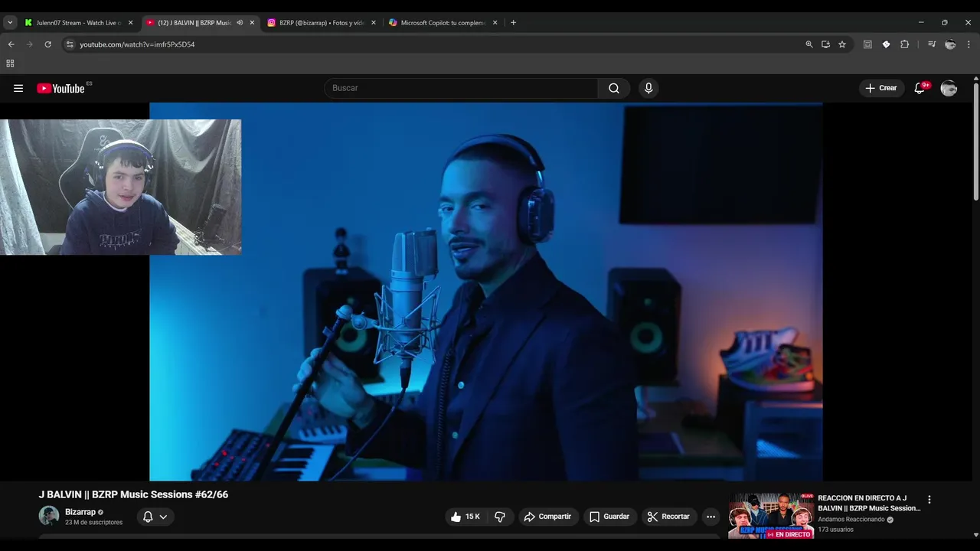Open the REACCION EN DIRECTO video thumbnail

770,516
